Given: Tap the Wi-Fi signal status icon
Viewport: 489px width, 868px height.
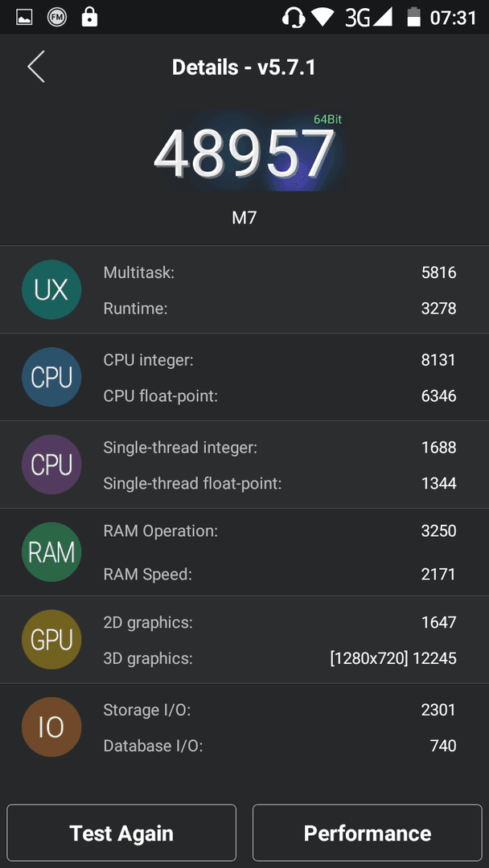Looking at the screenshot, I should (x=323, y=17).
